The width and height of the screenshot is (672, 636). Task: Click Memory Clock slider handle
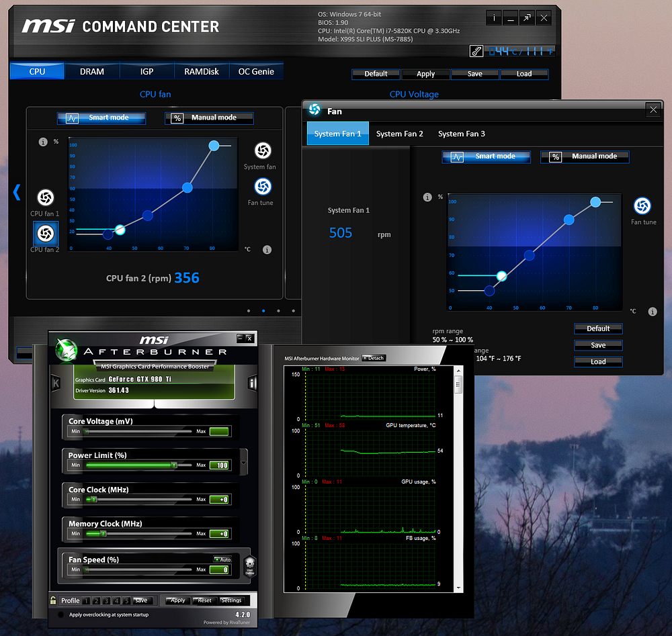[x=103, y=534]
